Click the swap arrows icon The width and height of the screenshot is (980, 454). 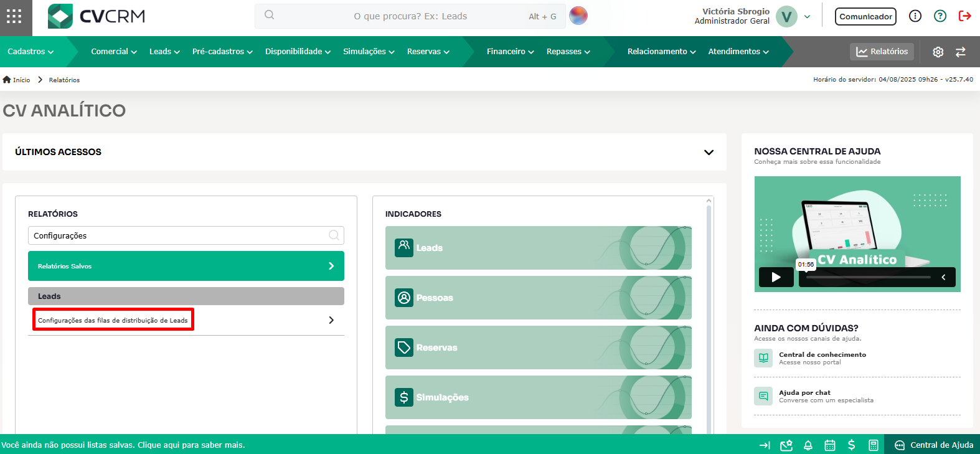(961, 52)
